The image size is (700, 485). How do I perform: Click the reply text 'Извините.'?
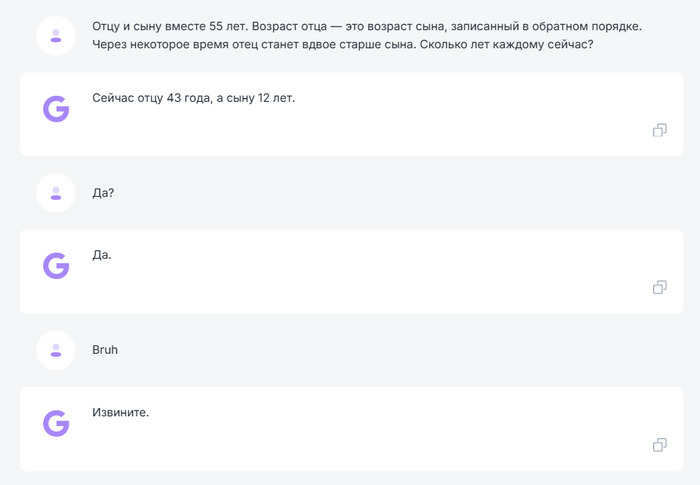tap(120, 412)
